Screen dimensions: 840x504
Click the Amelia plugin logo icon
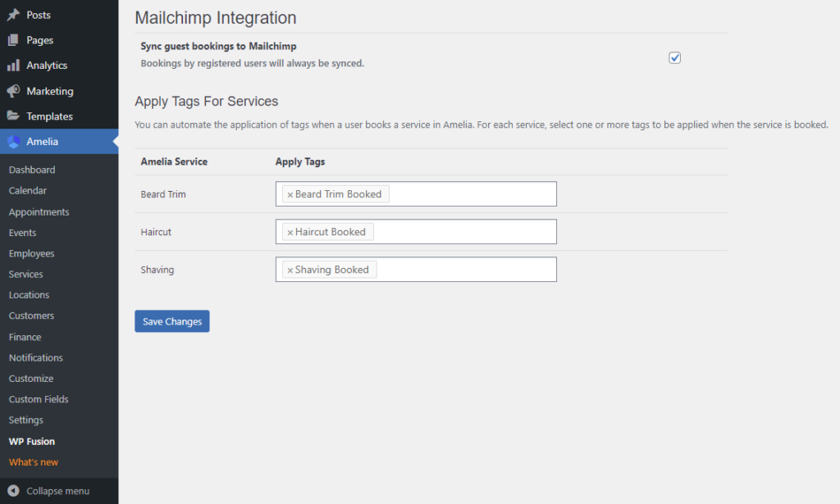11,141
